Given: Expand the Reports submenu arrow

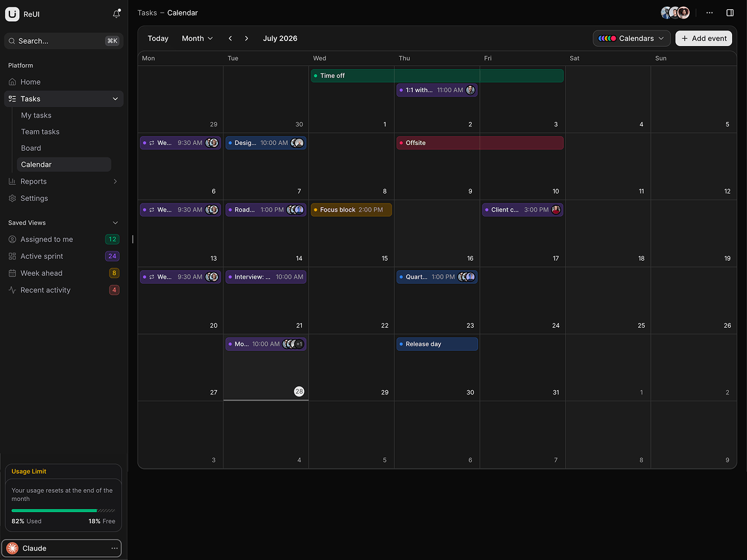Looking at the screenshot, I should tap(115, 182).
